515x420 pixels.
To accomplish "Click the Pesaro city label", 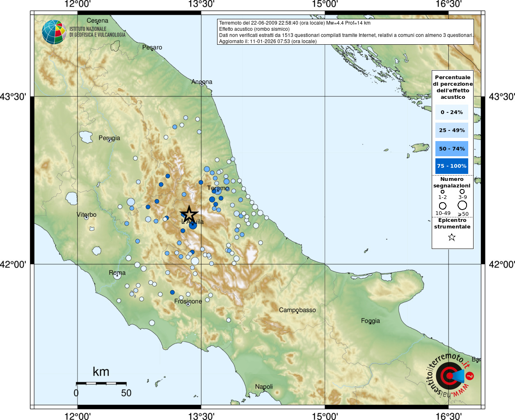I will [x=152, y=47].
